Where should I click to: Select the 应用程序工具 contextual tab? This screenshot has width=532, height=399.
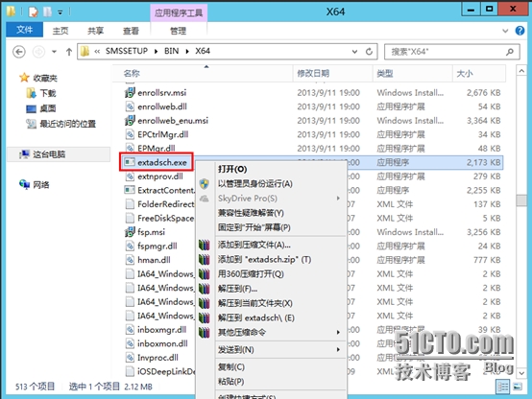179,12
